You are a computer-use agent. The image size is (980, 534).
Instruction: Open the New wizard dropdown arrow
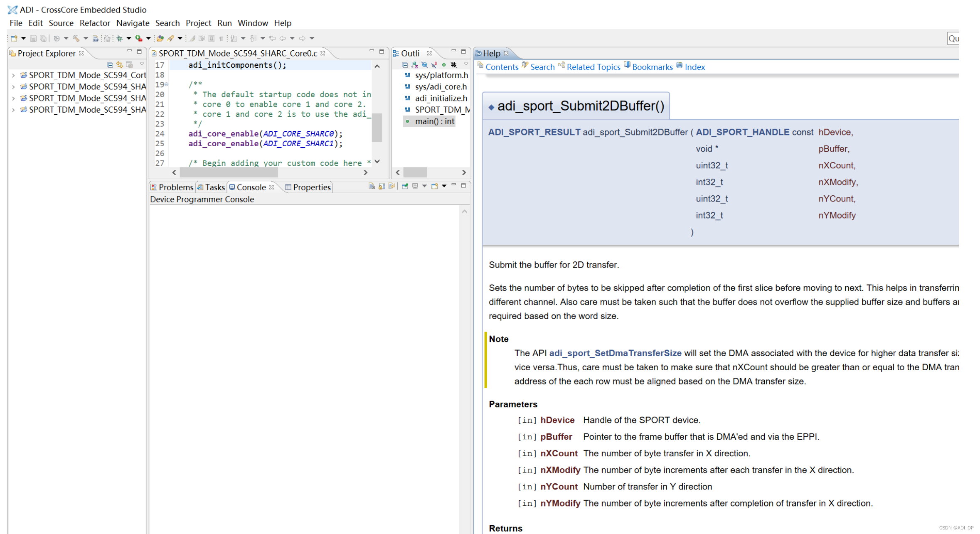tap(23, 39)
